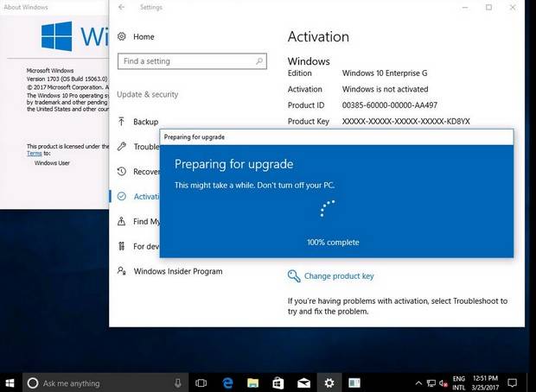Show hidden system tray icons

418,383
